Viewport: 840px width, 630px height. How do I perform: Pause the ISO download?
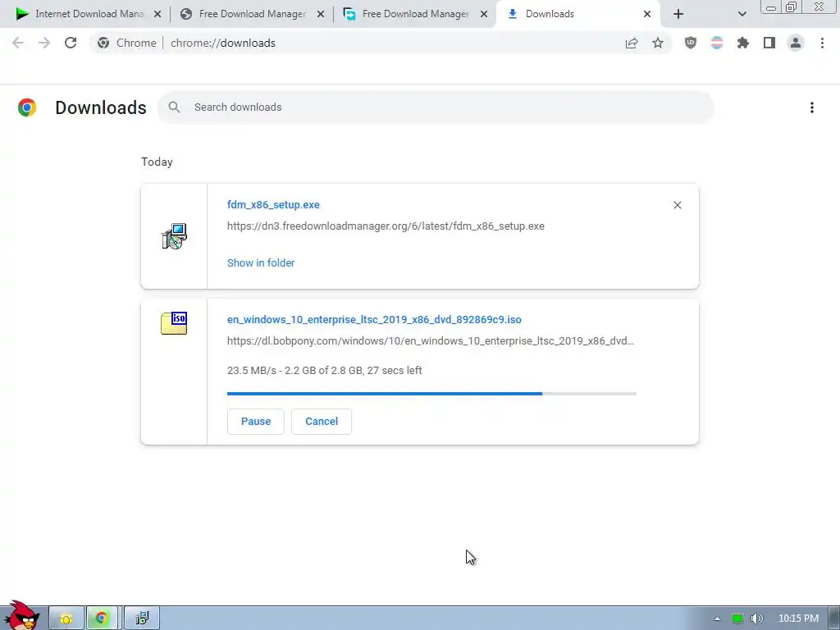click(256, 422)
